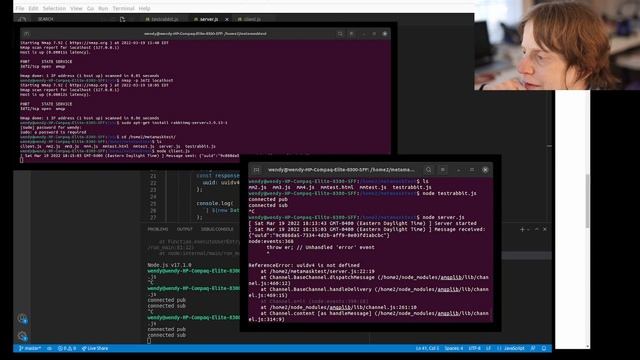Start Live Share from status bar
Screen dimensions: 640x360
click(x=95, y=348)
